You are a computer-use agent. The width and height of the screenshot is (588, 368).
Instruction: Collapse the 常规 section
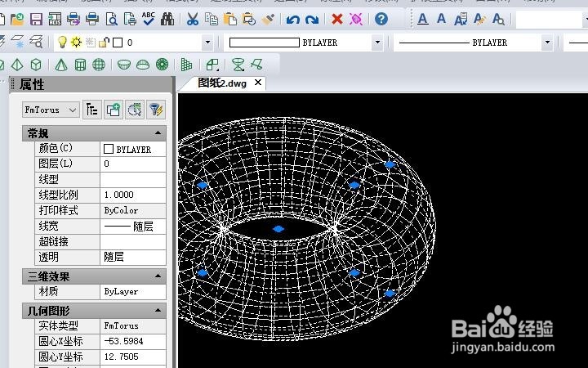point(158,133)
